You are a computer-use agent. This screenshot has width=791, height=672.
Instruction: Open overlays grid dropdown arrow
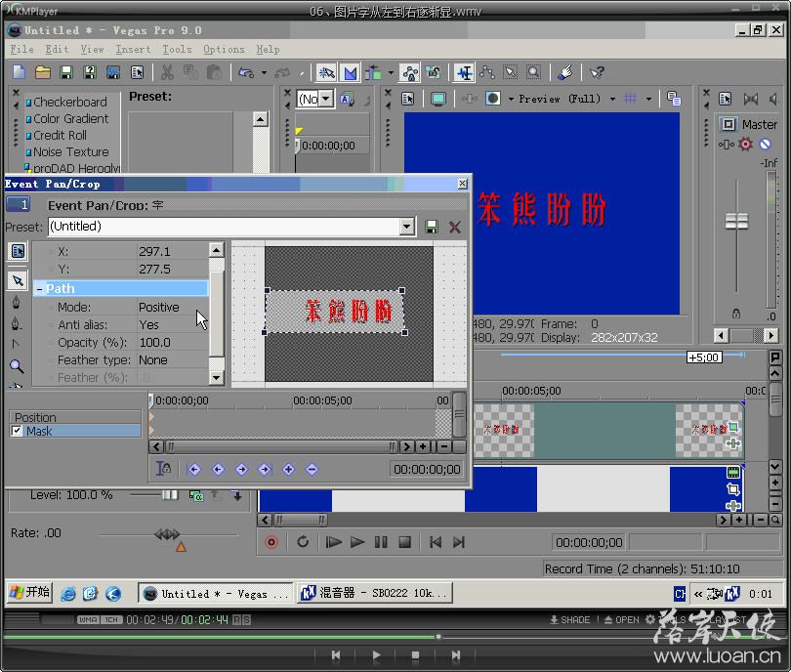[x=648, y=99]
